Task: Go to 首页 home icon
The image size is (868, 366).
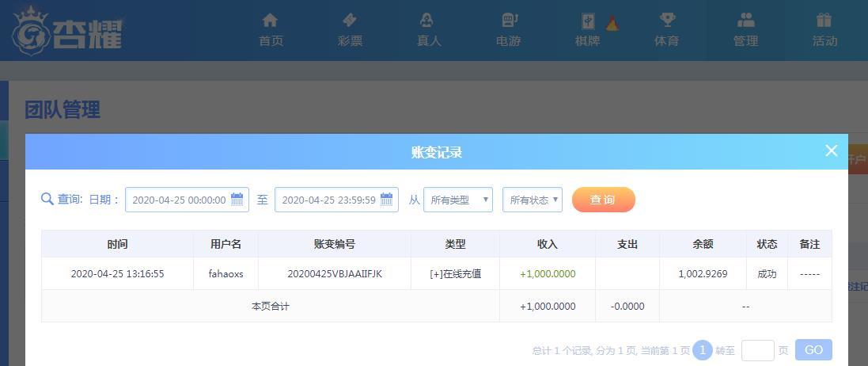Action: 270,21
